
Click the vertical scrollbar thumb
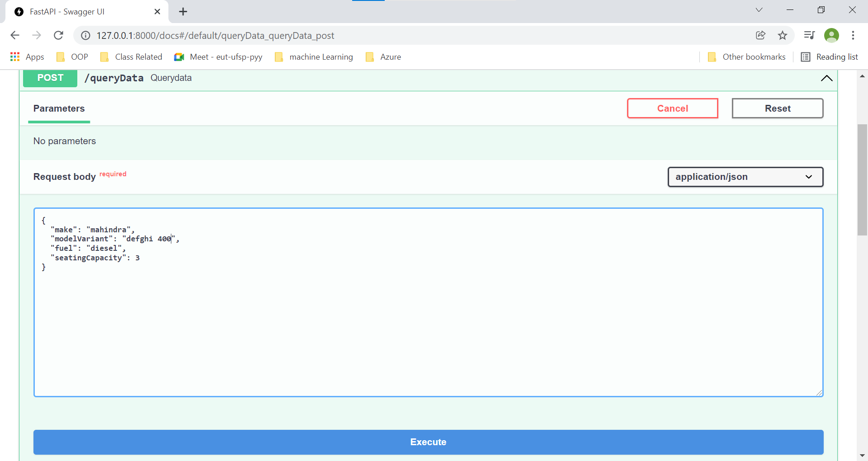click(862, 180)
